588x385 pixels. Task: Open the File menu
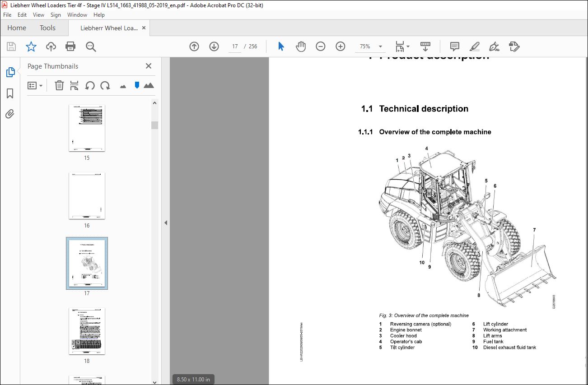coord(8,15)
